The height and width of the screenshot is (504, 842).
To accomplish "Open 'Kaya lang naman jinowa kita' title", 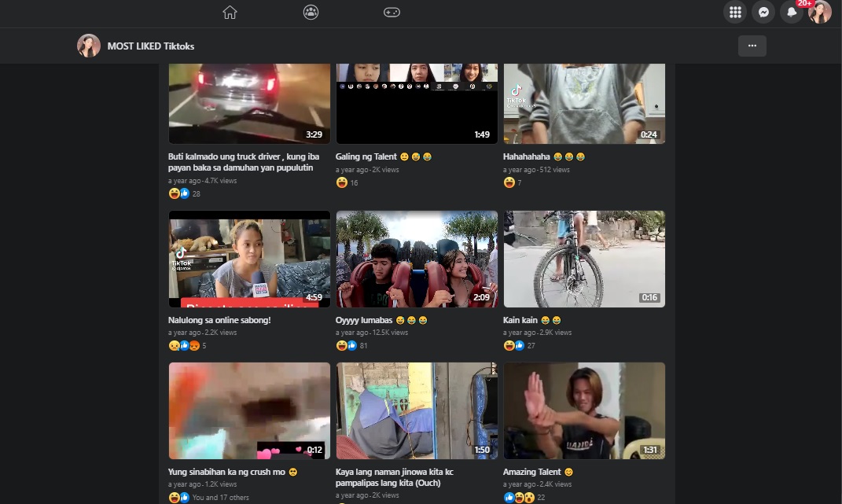I will tap(395, 477).
